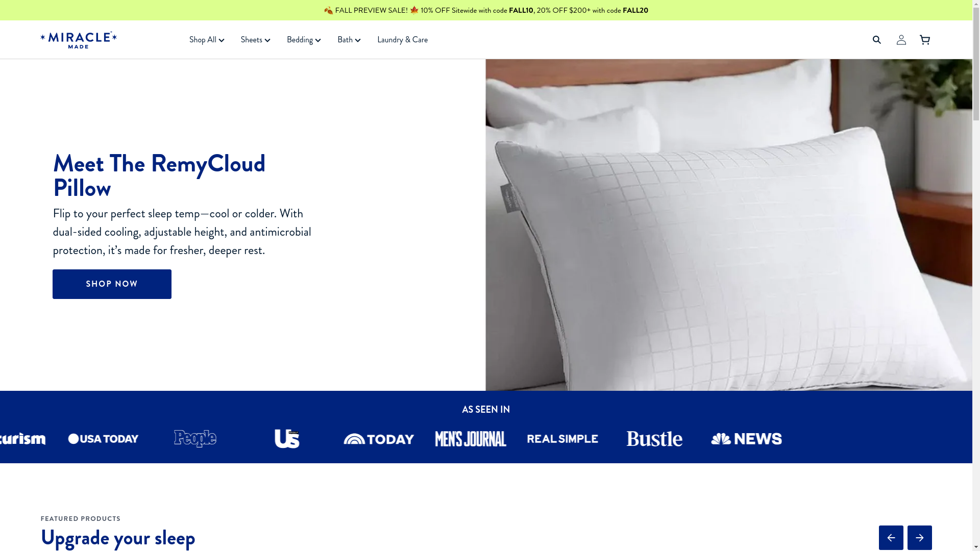This screenshot has width=980, height=551.
Task: Open the Sheets dropdown menu
Action: [255, 39]
